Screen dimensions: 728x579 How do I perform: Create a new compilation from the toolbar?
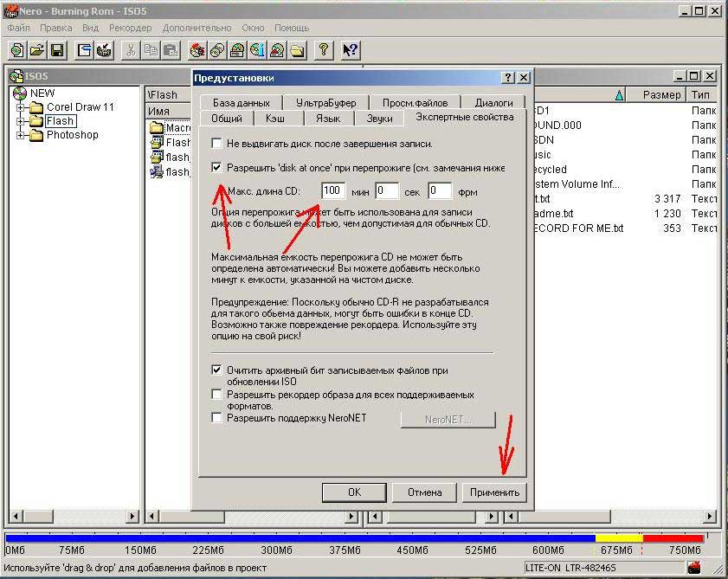[x=17, y=49]
